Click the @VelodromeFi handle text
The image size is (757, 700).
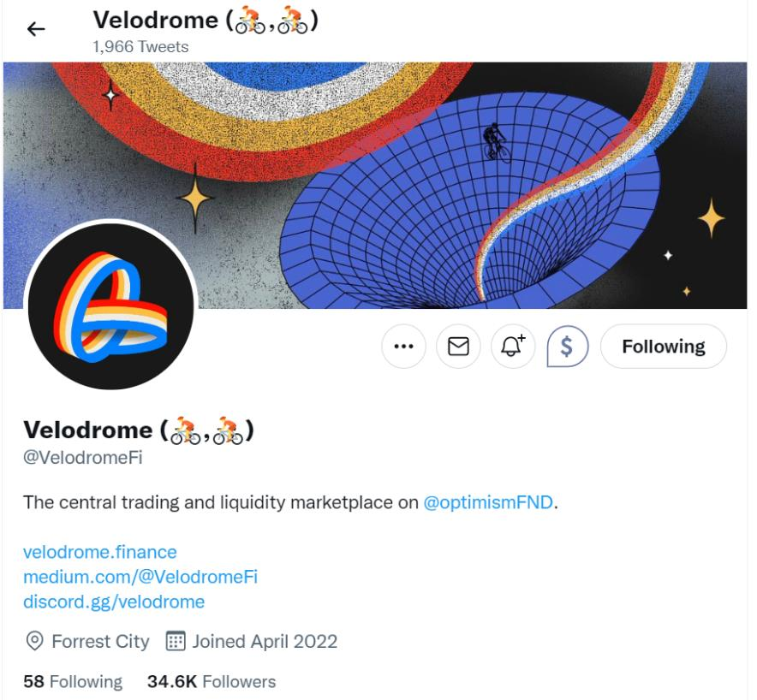coord(83,457)
